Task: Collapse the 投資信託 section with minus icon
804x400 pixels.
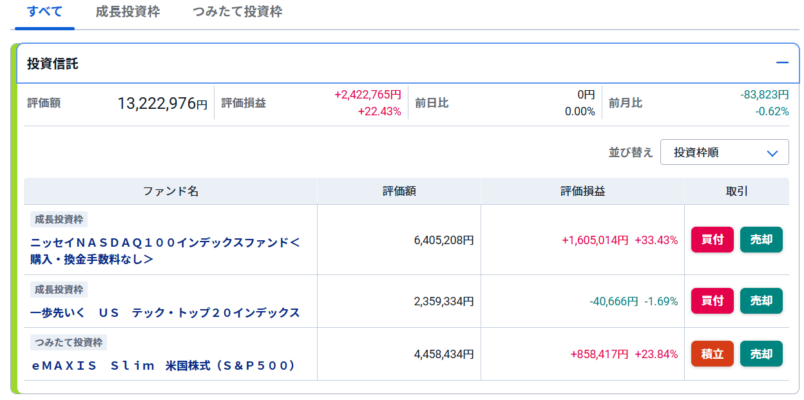Action: click(782, 63)
